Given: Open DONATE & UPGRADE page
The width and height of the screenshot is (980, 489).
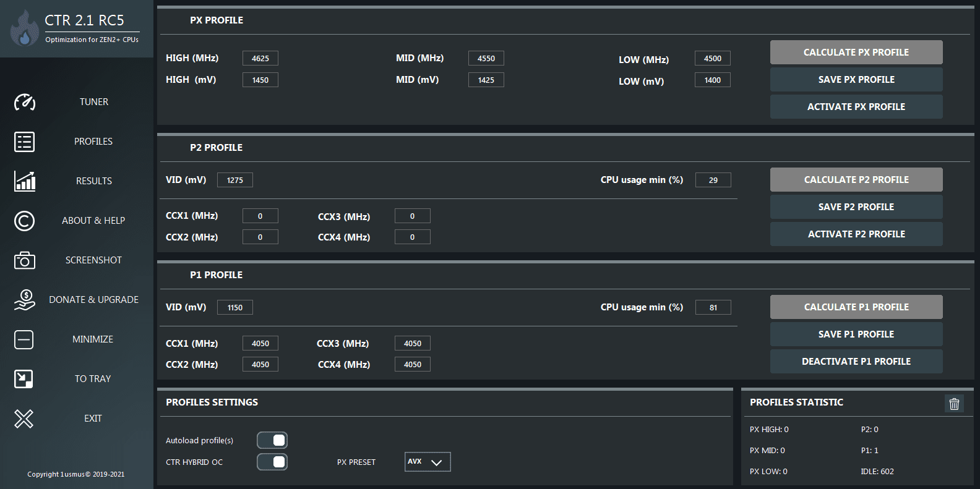Looking at the screenshot, I should pyautogui.click(x=93, y=300).
